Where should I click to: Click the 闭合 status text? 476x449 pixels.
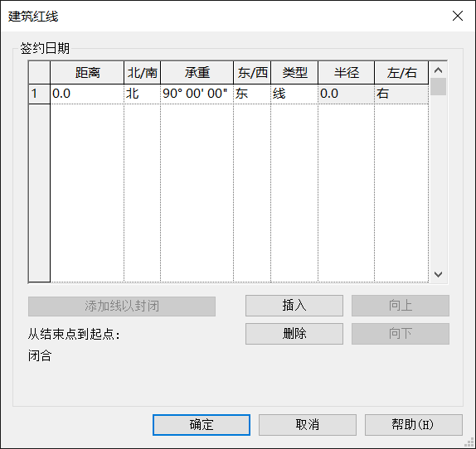(x=40, y=355)
